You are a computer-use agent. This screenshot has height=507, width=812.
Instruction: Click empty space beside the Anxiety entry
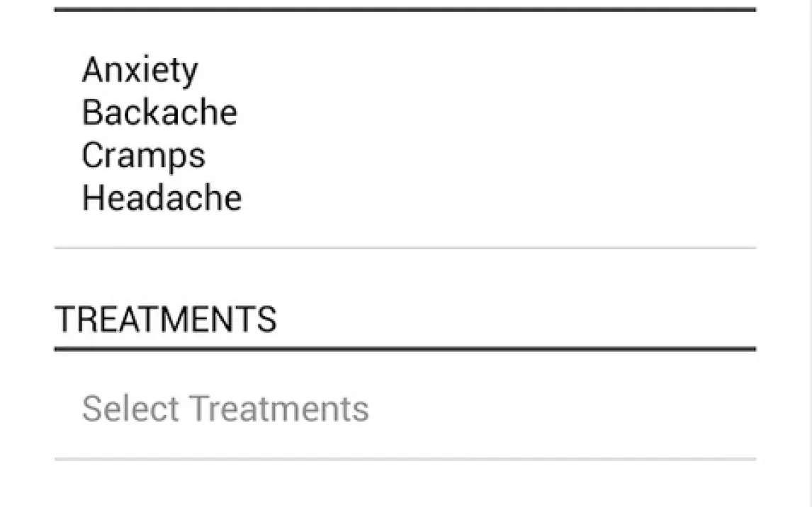(476, 70)
